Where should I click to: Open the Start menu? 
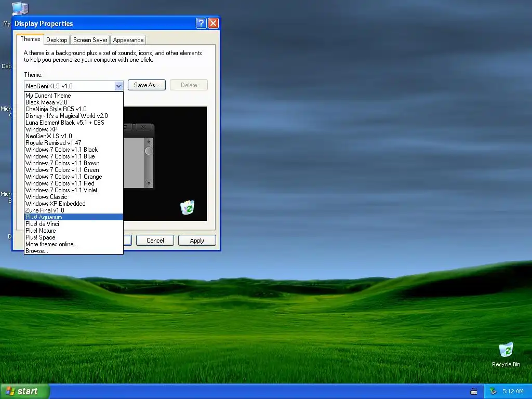25,391
